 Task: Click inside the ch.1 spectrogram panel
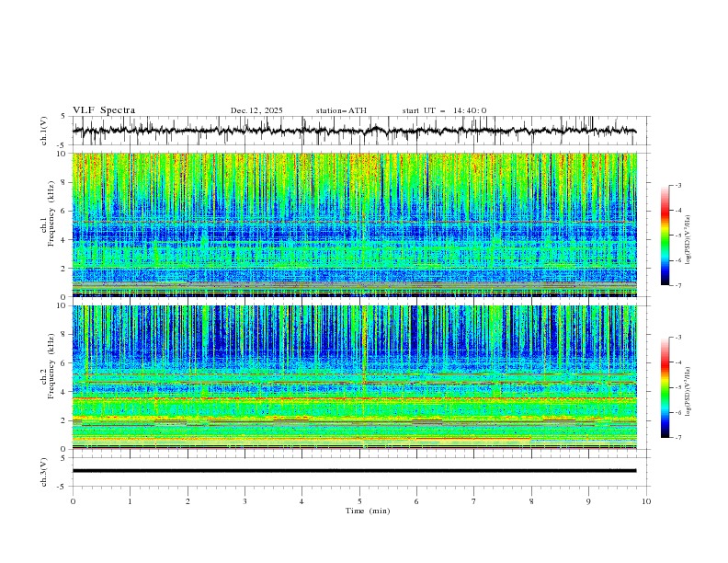coord(355,224)
